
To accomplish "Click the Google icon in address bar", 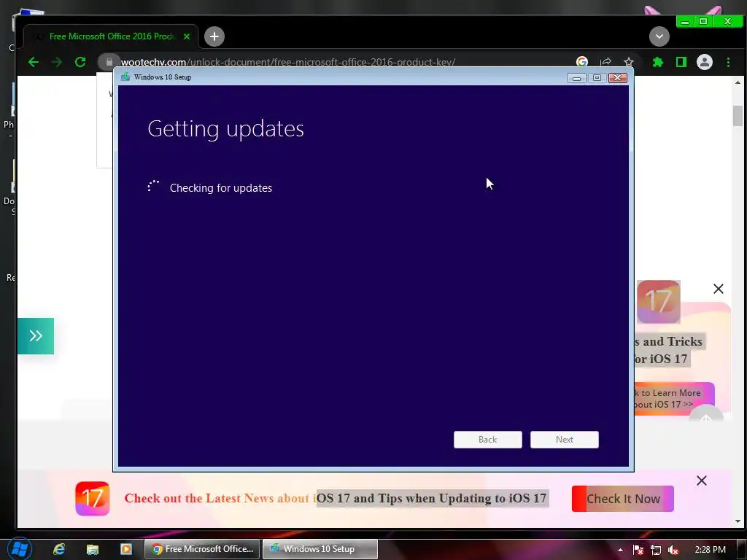I will pyautogui.click(x=581, y=62).
